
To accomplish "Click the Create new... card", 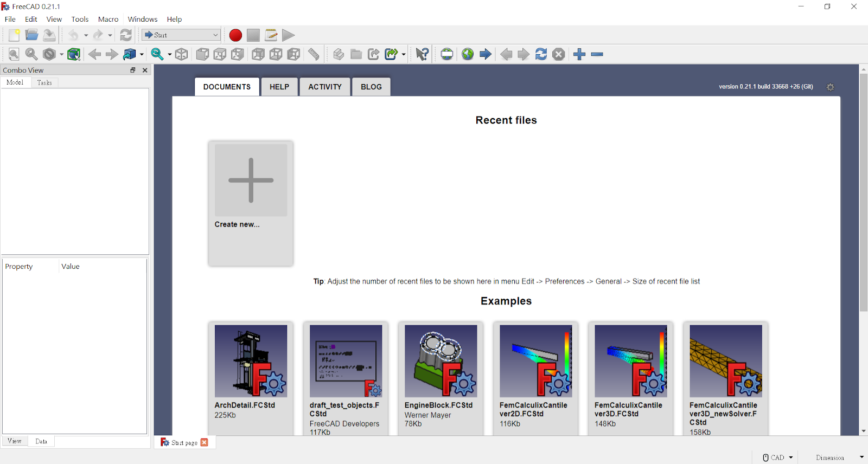I will coord(251,203).
